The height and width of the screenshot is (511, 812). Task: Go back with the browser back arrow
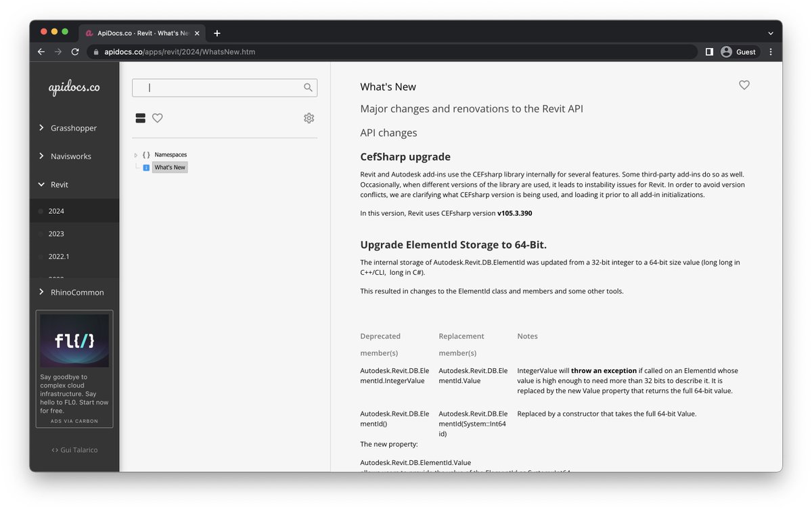41,52
